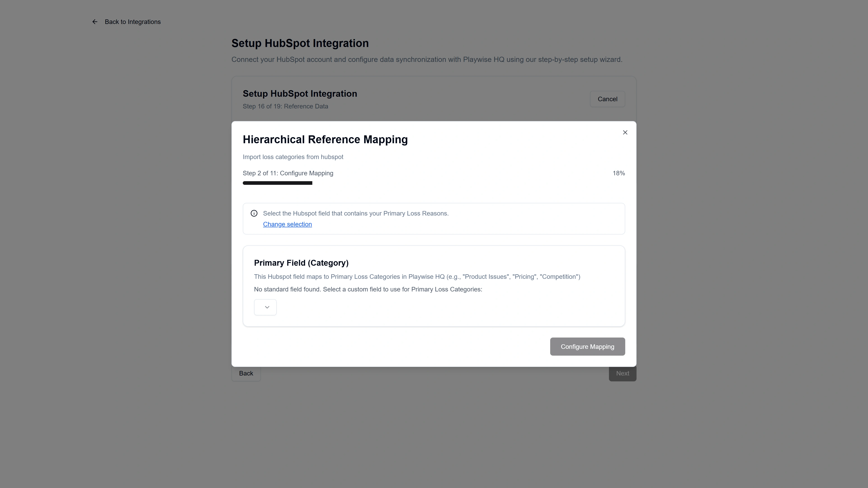
Task: Click the Back button below the dialog
Action: (246, 373)
